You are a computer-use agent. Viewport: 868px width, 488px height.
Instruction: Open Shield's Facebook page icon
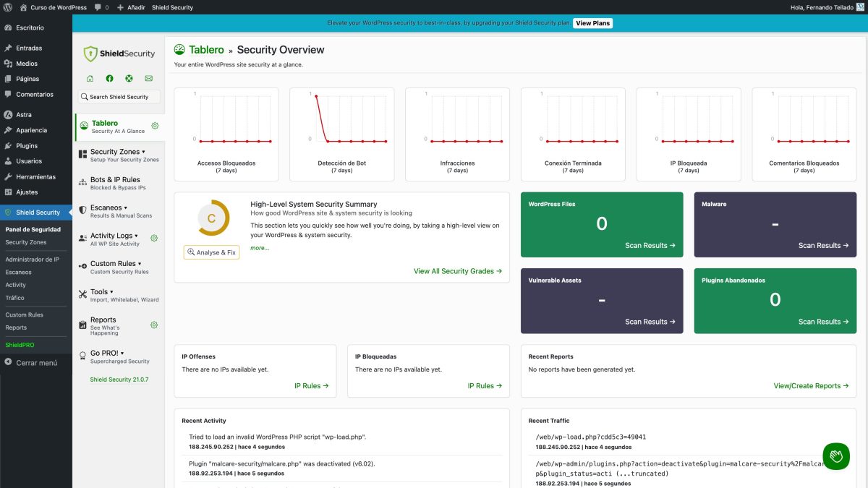pos(109,78)
